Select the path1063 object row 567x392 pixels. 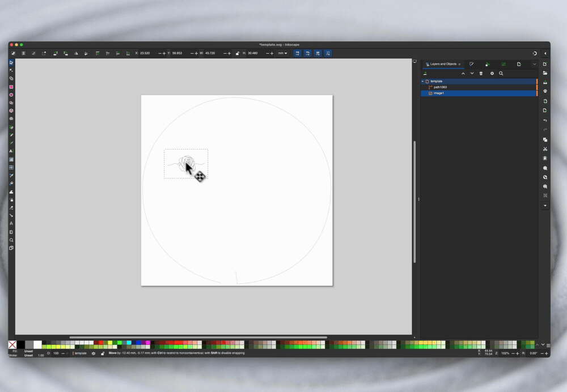point(479,87)
